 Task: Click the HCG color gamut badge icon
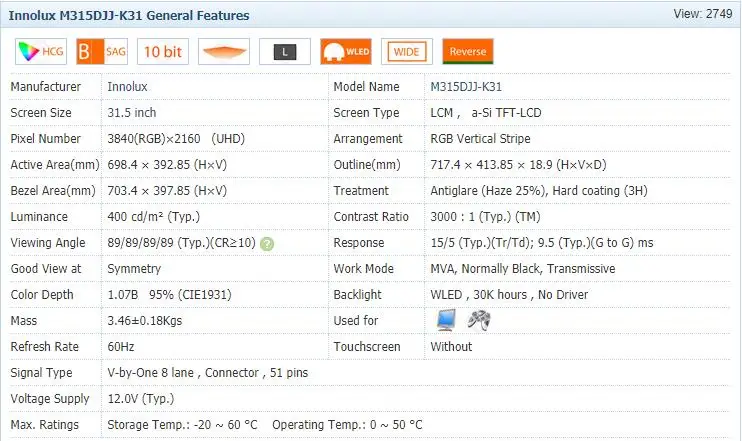[x=41, y=52]
